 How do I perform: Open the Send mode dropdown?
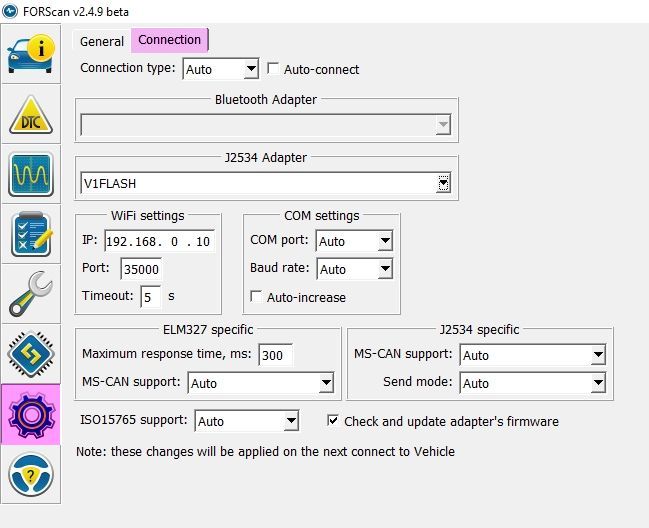[533, 383]
